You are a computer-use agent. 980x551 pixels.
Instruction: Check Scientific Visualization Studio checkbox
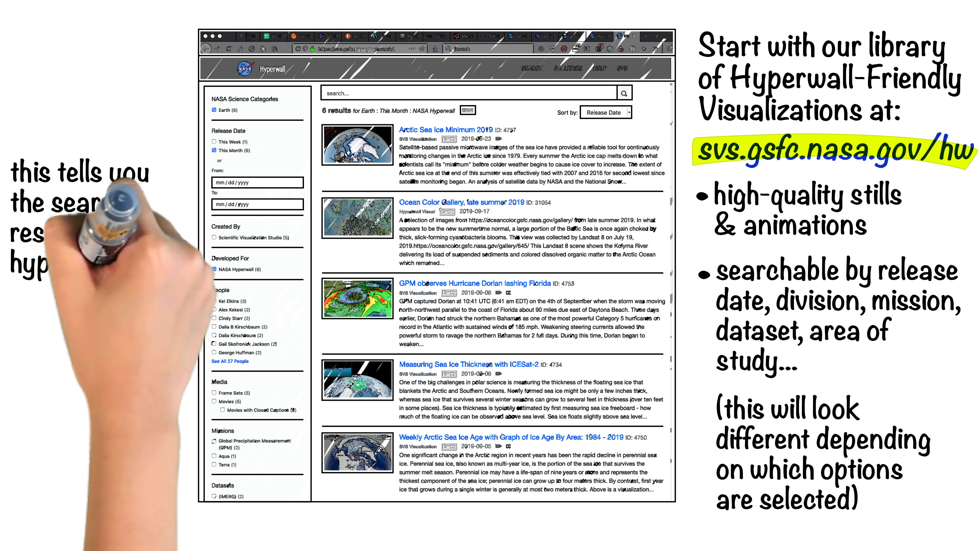point(214,237)
